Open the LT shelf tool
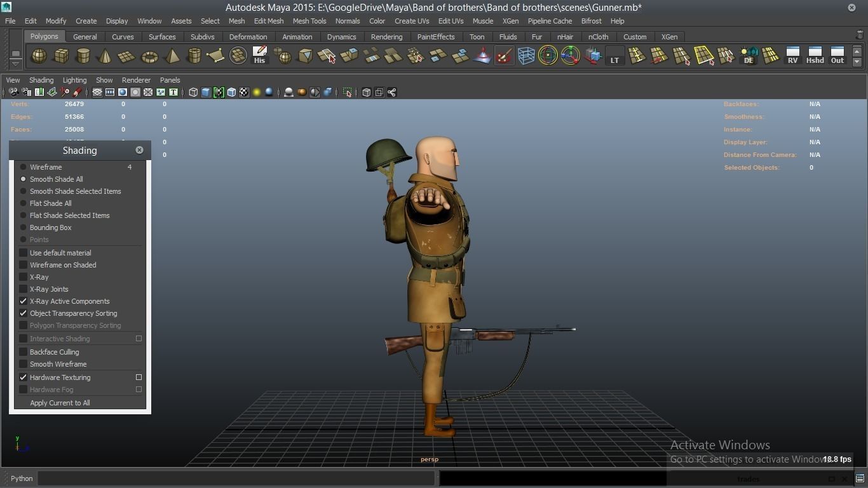The image size is (868, 488). (614, 56)
